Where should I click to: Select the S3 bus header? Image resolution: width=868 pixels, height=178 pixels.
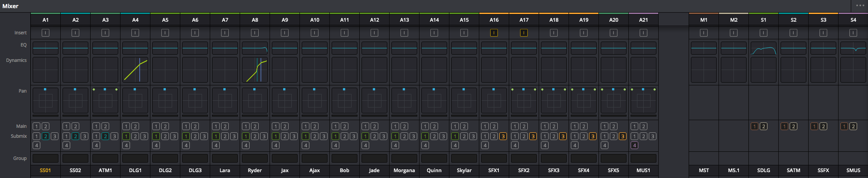(x=823, y=20)
